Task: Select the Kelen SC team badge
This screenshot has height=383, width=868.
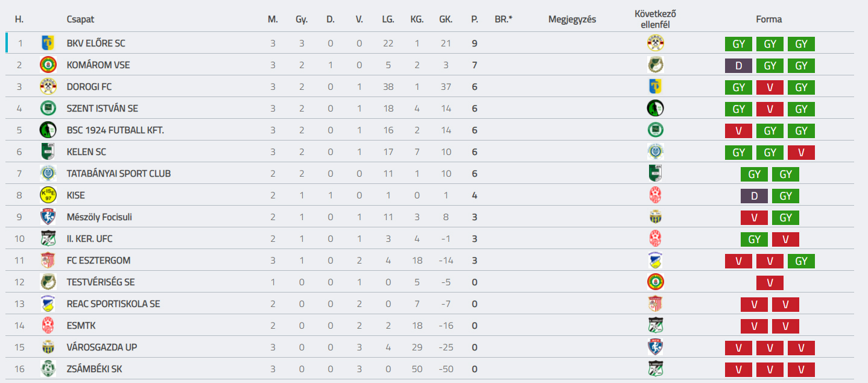Action: click(48, 152)
